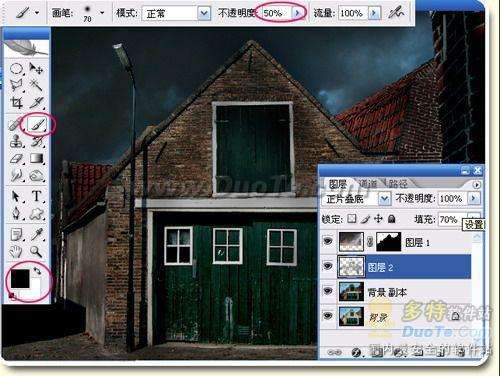Viewport: 500px width, 376px height.
Task: Open the layer 不透明度 100% slider arrow
Action: (474, 199)
